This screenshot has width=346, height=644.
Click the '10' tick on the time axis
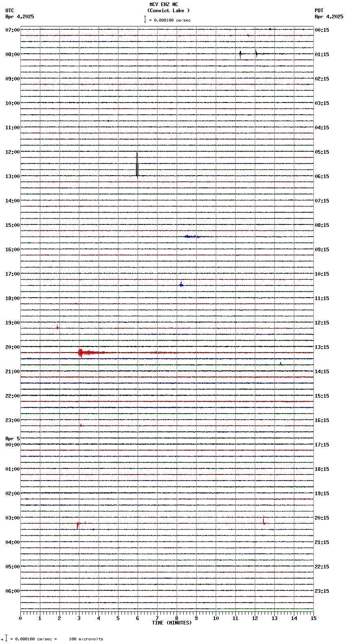coord(216,618)
